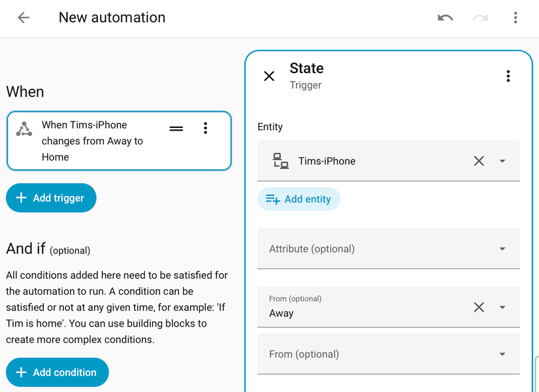Screen dimensions: 539x392
Task: Click the reorder handle on the trigger card
Action: (176, 129)
